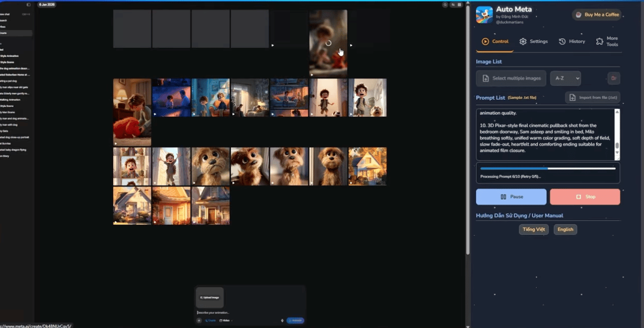The height and width of the screenshot is (328, 644).
Task: Open the History tab
Action: coord(572,42)
